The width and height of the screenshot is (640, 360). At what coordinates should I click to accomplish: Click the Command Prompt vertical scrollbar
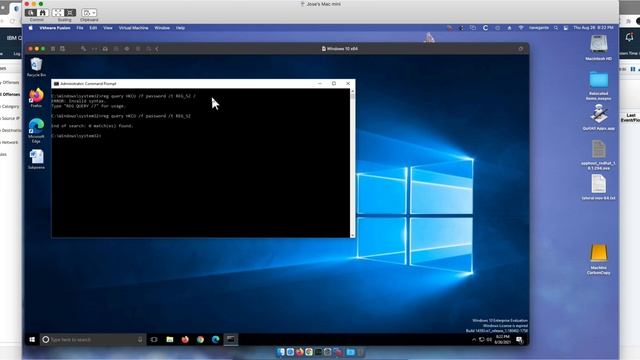[353, 163]
